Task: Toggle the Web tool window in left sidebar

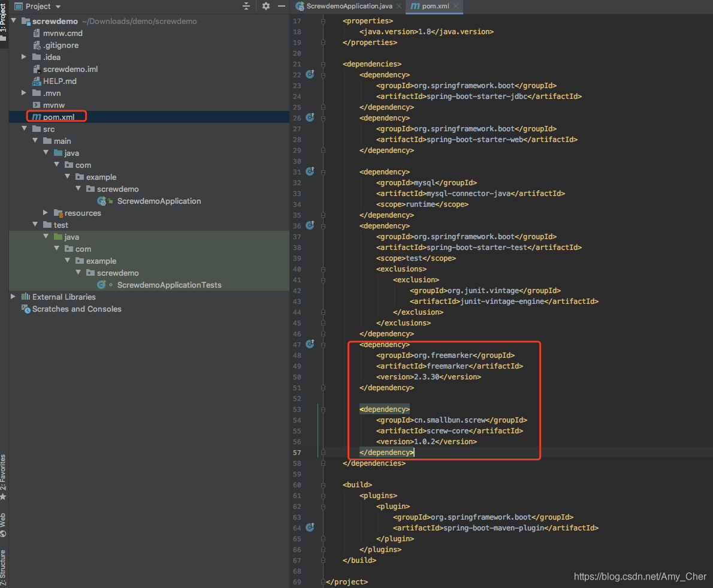Action: pos(4,524)
